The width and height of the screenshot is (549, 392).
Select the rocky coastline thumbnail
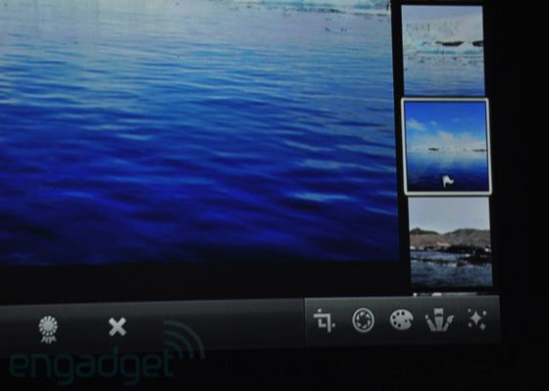[x=451, y=241]
